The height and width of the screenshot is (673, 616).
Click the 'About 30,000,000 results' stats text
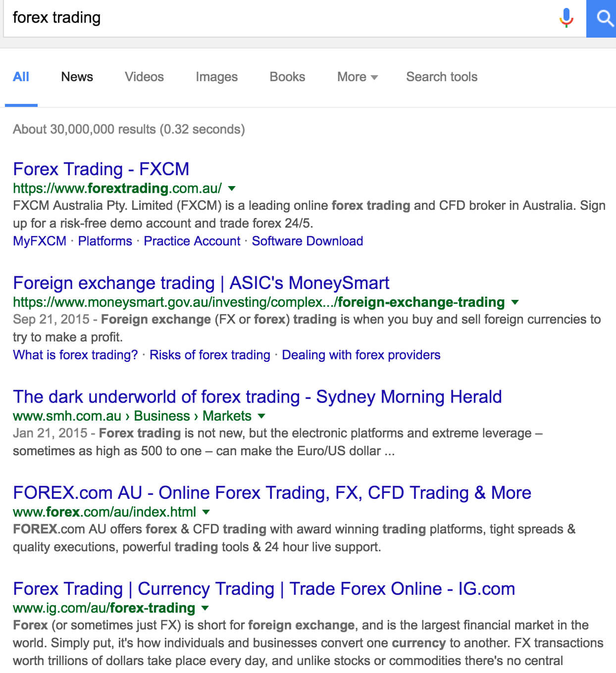pyautogui.click(x=129, y=129)
